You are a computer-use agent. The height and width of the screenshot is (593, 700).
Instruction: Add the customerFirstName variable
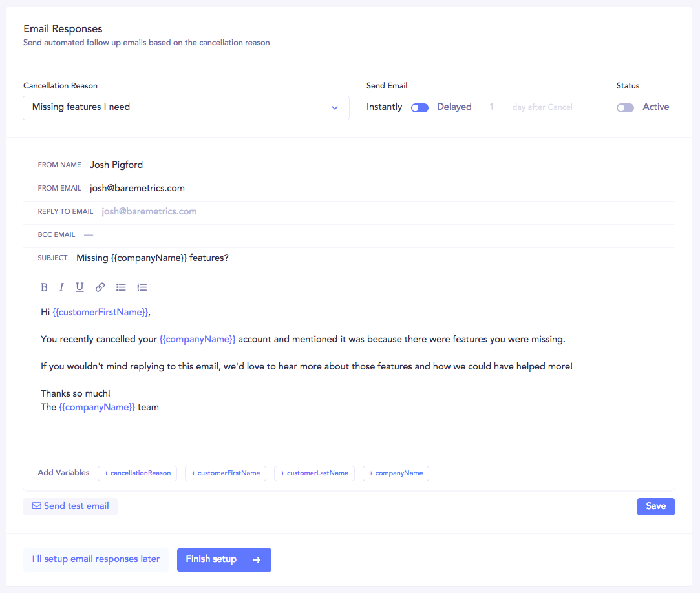coord(226,473)
